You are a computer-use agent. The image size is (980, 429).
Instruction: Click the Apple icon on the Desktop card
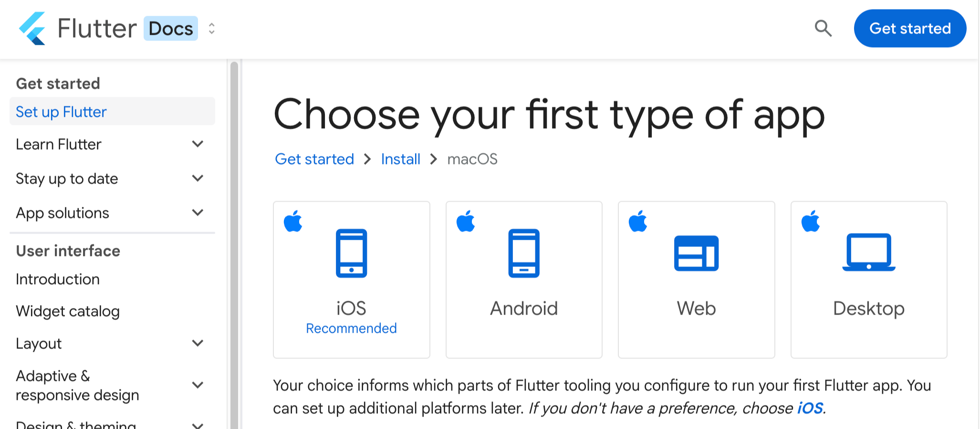(810, 220)
